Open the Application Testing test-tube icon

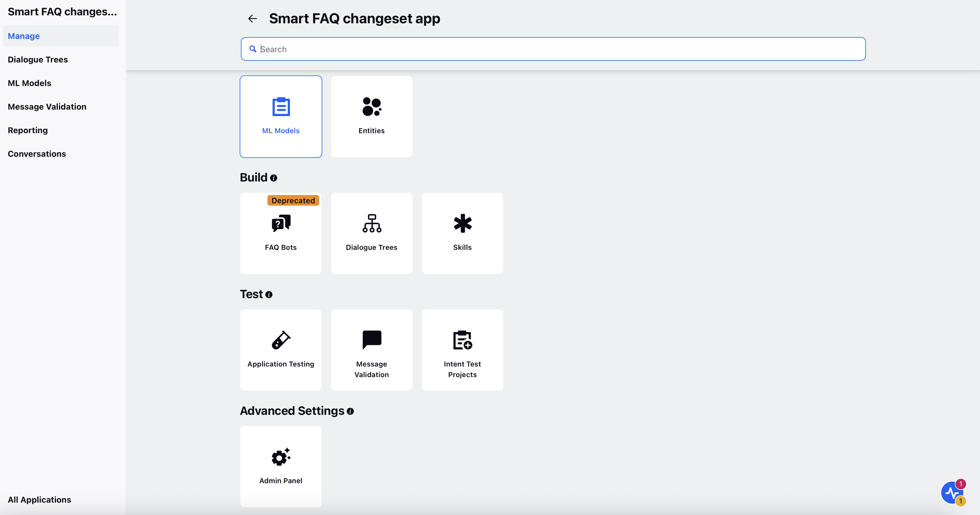tap(281, 340)
